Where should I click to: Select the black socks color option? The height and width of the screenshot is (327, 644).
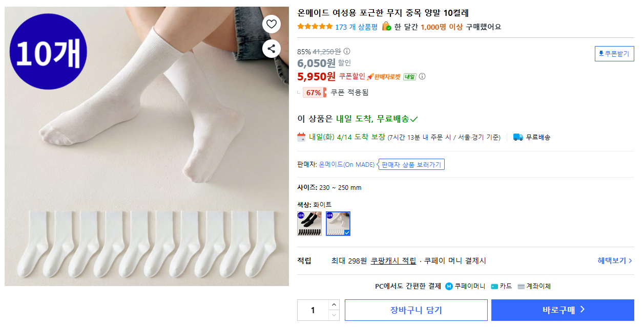309,224
